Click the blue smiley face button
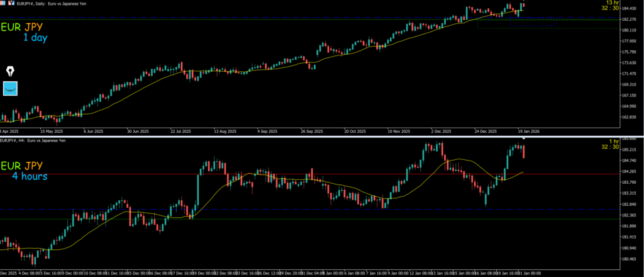 tap(10, 89)
